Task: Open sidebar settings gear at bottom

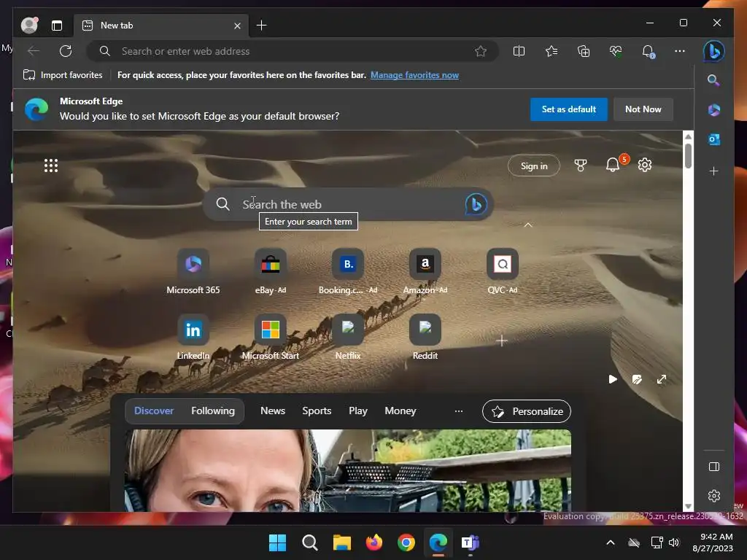Action: pos(714,496)
